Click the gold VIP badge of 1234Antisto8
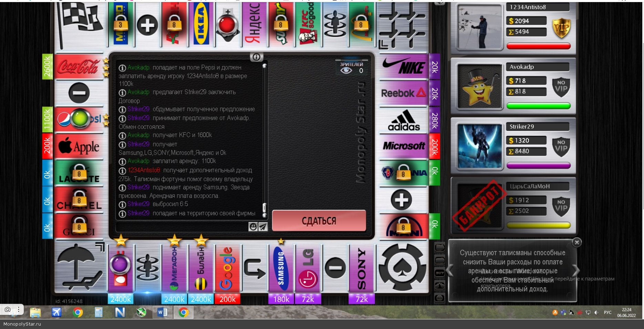The width and height of the screenshot is (644, 329). tap(561, 28)
